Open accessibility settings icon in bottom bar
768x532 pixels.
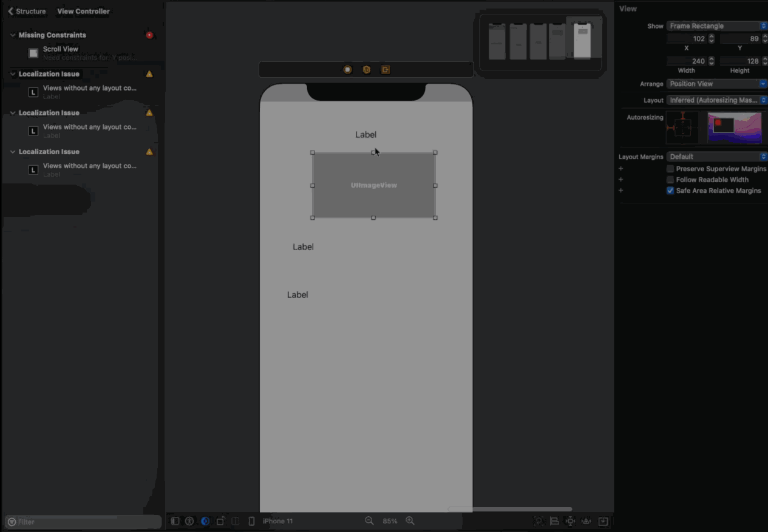(189, 521)
